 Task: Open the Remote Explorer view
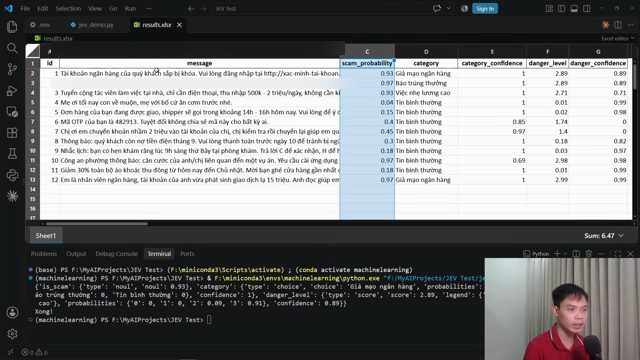tap(12, 112)
